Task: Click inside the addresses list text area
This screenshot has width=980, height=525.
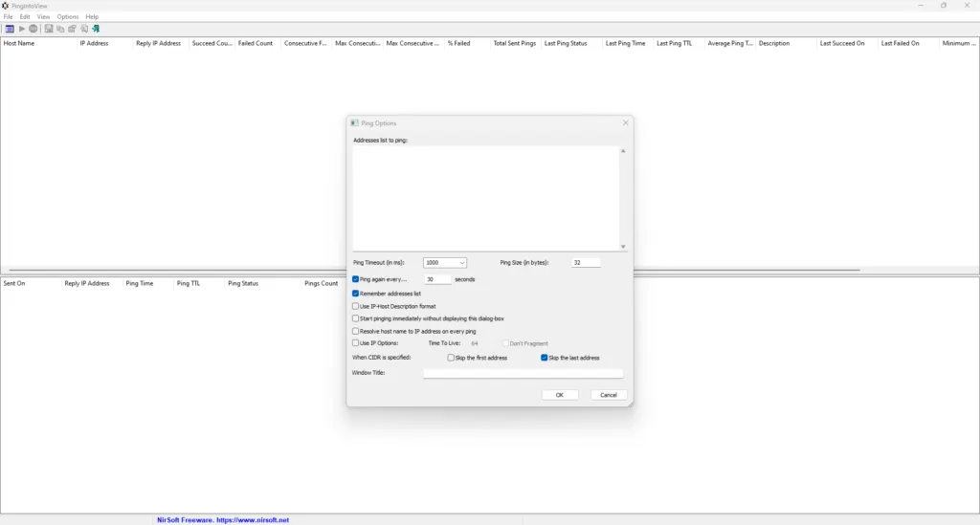Action: pyautogui.click(x=485, y=198)
